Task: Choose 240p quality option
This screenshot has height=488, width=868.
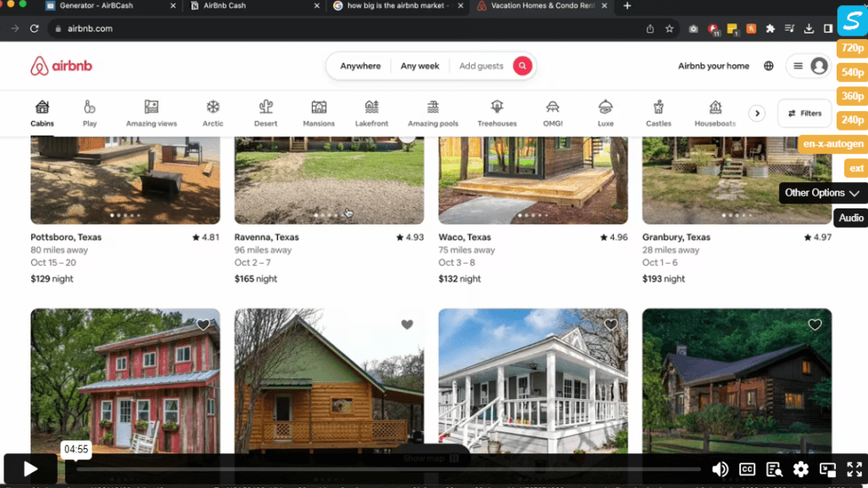Action: point(853,120)
